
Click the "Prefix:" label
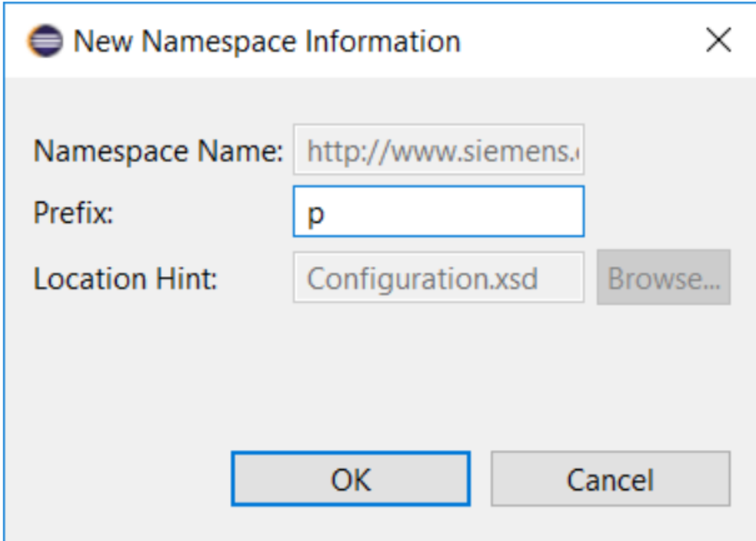click(73, 213)
